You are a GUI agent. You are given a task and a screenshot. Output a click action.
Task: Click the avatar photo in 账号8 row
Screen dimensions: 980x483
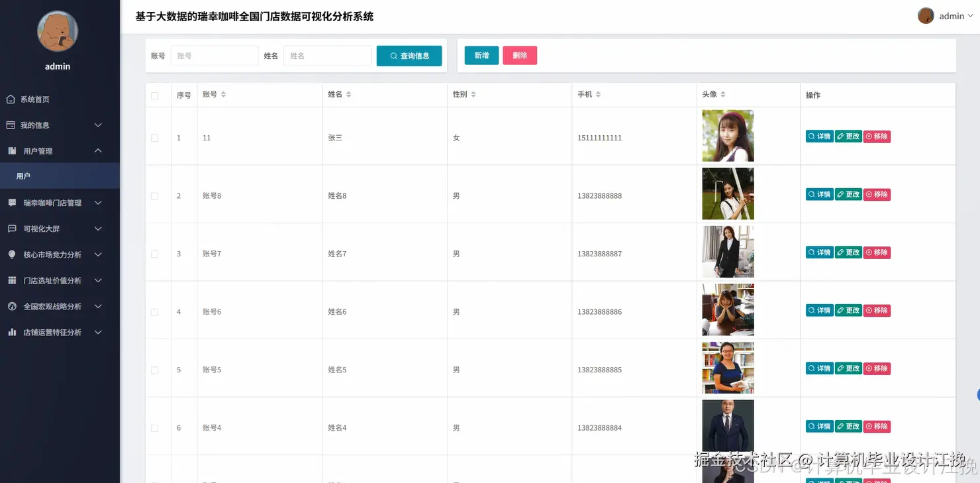[728, 193]
